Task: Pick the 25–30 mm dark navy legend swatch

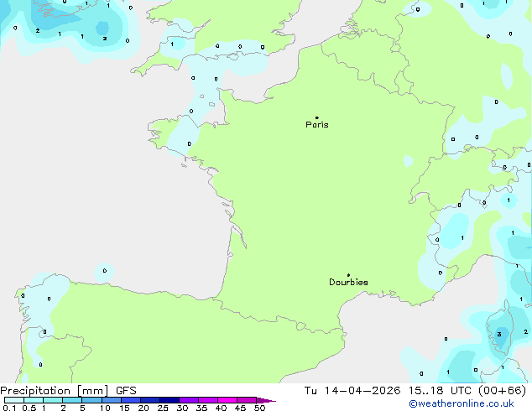Action: tap(170, 400)
